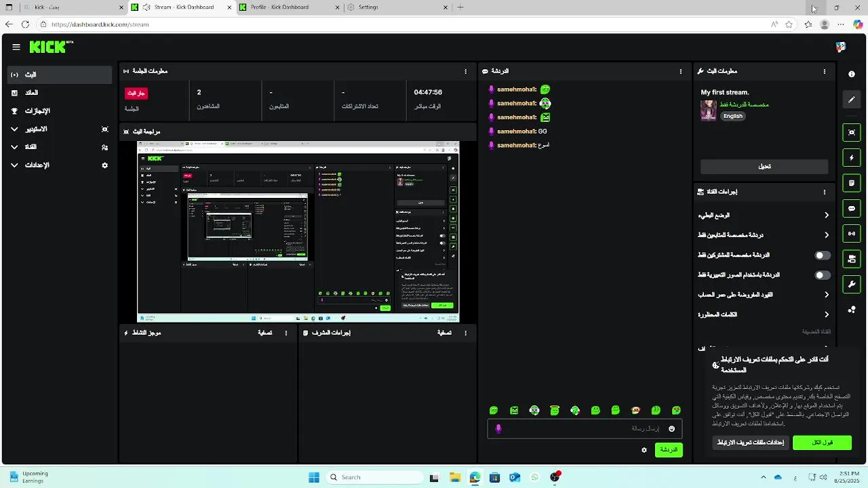Open followers-only chat row
Image resolution: width=868 pixels, height=488 pixels.
point(764,235)
